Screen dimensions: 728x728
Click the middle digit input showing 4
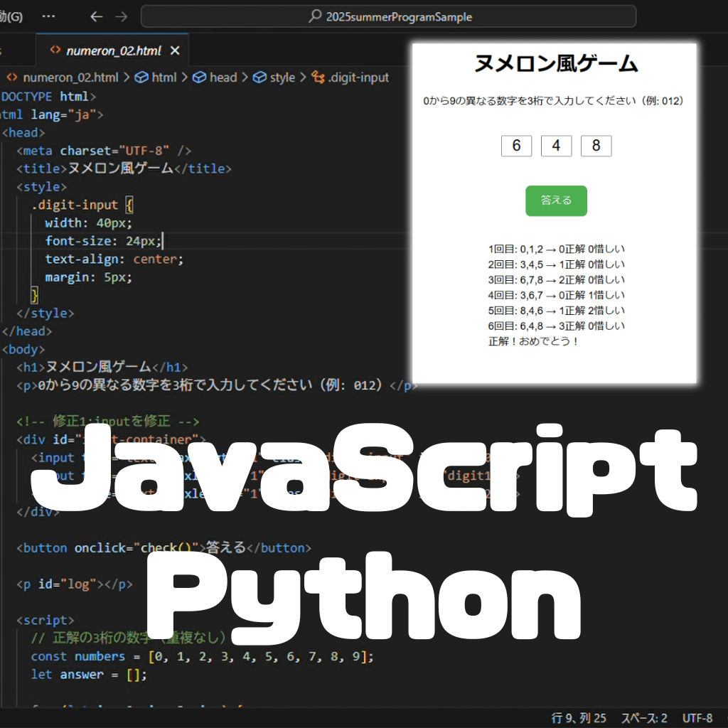click(x=557, y=146)
